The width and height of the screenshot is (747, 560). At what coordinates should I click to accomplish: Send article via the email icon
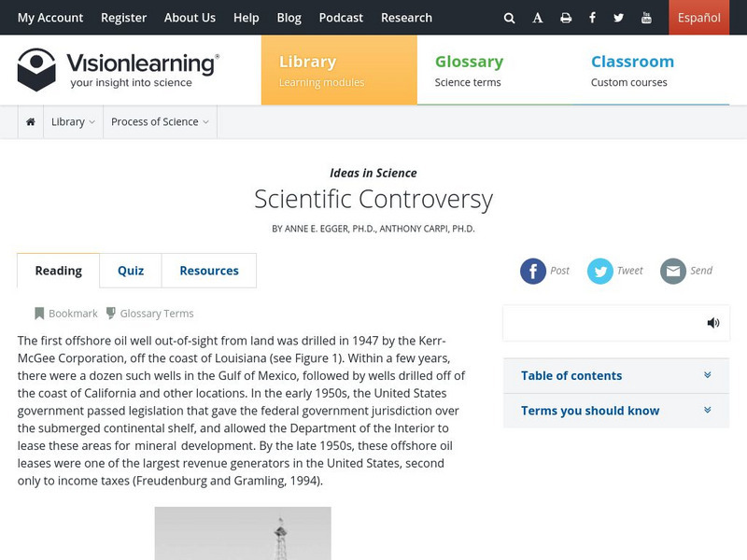(x=673, y=271)
